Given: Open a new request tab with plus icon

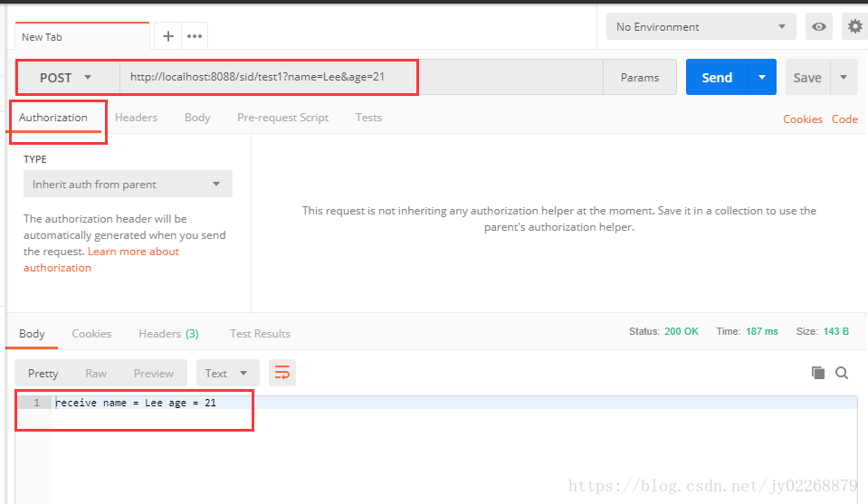Looking at the screenshot, I should click(167, 36).
